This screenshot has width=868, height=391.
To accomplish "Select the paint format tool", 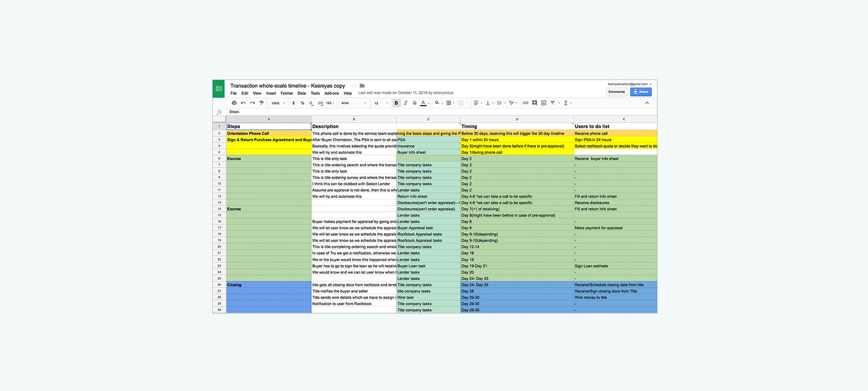I will tap(261, 103).
